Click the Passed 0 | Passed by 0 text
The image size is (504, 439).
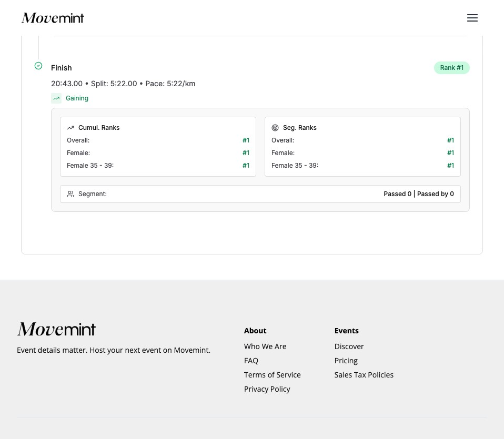(x=418, y=194)
